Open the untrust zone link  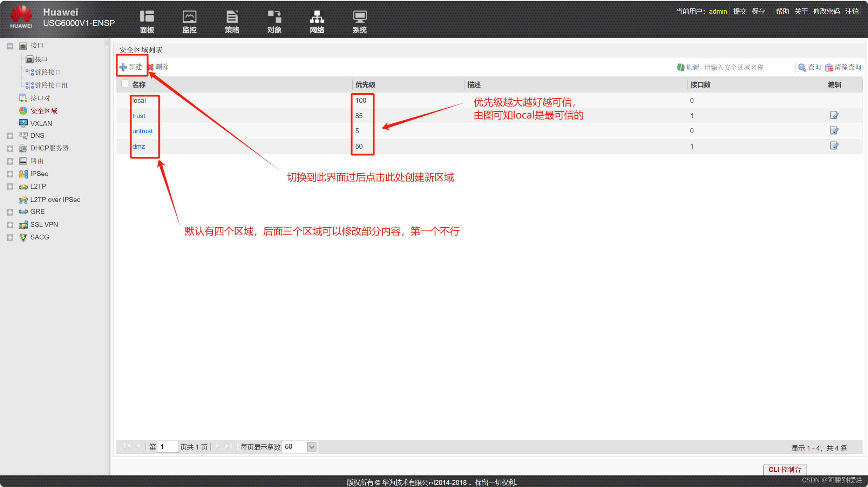coord(142,131)
